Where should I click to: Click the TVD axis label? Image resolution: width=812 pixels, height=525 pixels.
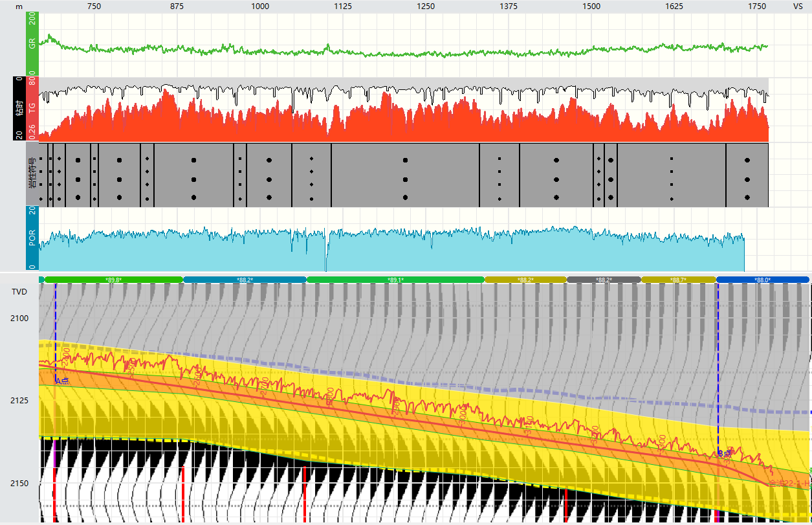point(21,291)
